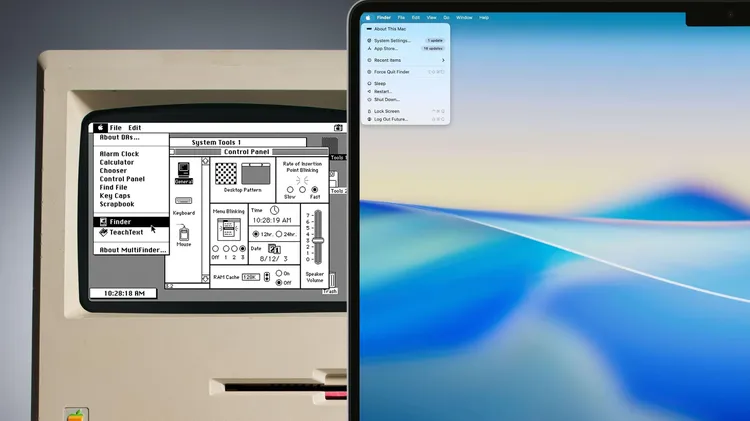750x421 pixels.
Task: Click the 10:28:19 AM time field
Action: [272, 220]
